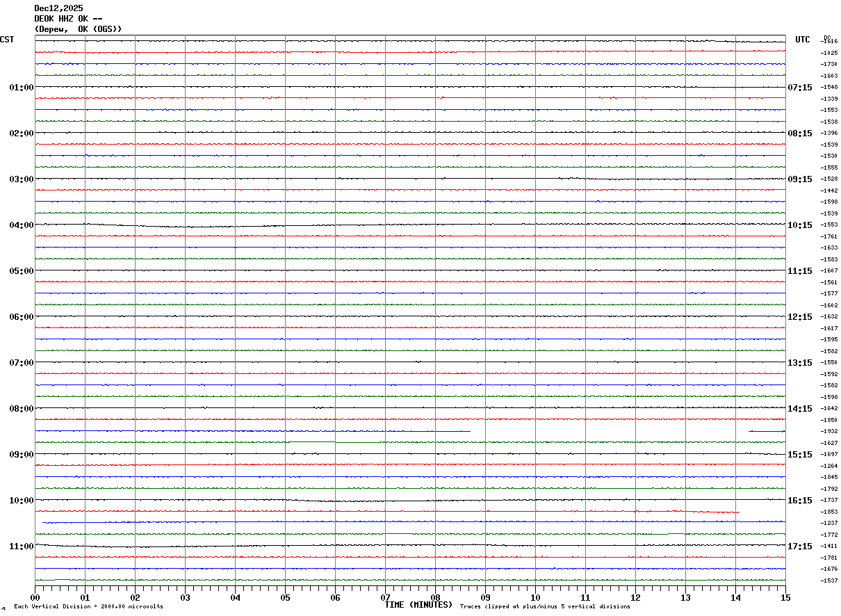The width and height of the screenshot is (841, 616).
Task: Click the '09:00' CST time label
Action: pos(22,455)
